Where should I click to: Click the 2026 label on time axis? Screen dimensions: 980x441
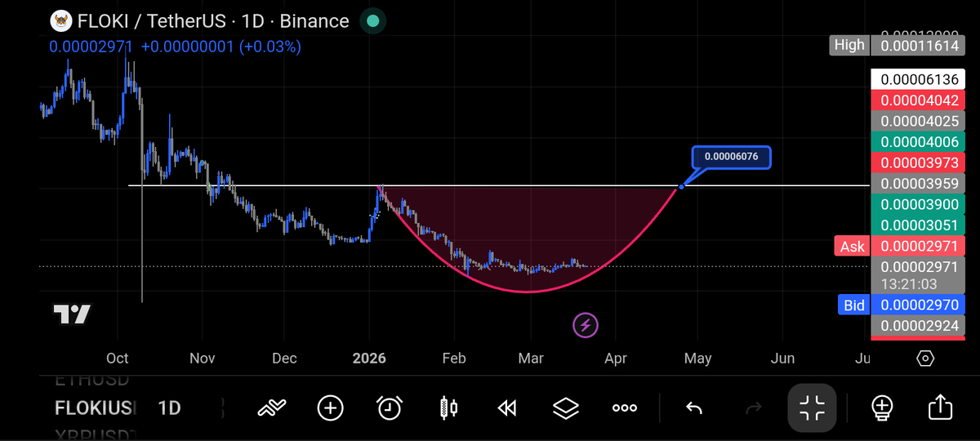tap(369, 359)
